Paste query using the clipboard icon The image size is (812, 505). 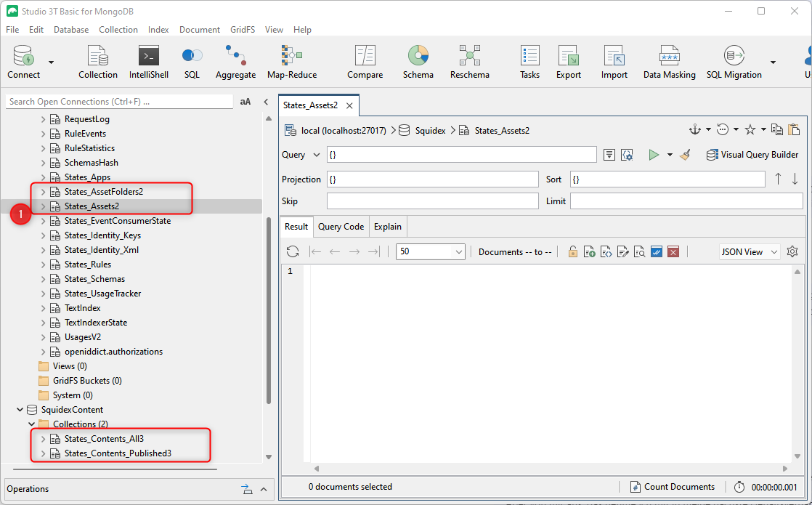794,129
